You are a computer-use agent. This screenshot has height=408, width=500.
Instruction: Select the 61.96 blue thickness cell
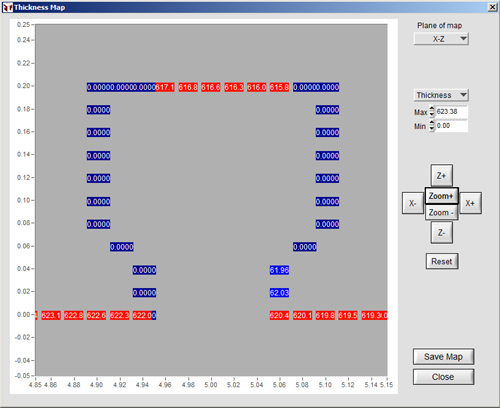pos(279,270)
